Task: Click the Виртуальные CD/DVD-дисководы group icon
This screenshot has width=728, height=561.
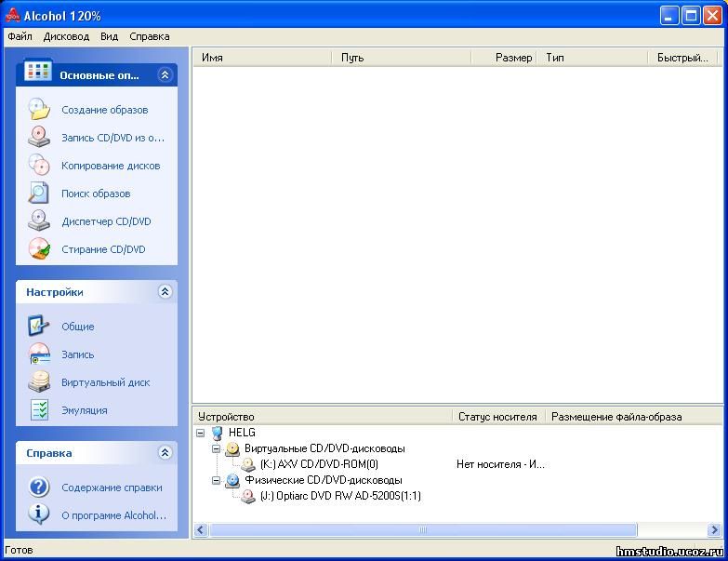Action: [x=232, y=449]
